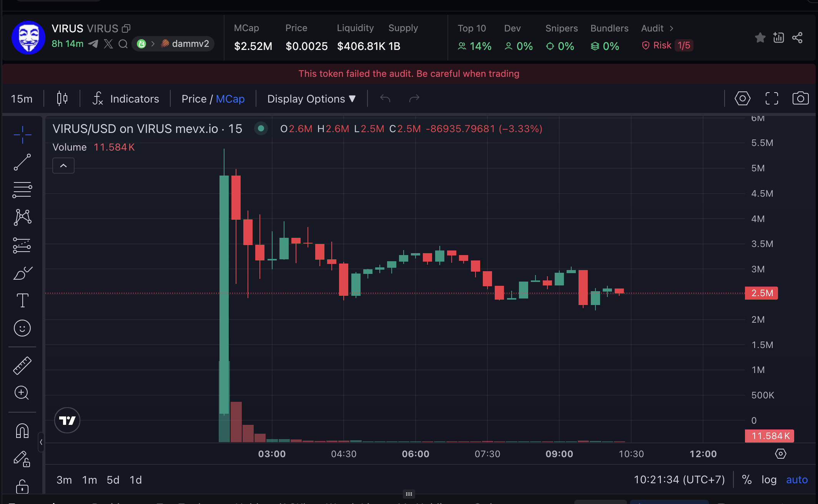The image size is (818, 504).
Task: Toggle logarithmic scale mode
Action: pyautogui.click(x=769, y=480)
